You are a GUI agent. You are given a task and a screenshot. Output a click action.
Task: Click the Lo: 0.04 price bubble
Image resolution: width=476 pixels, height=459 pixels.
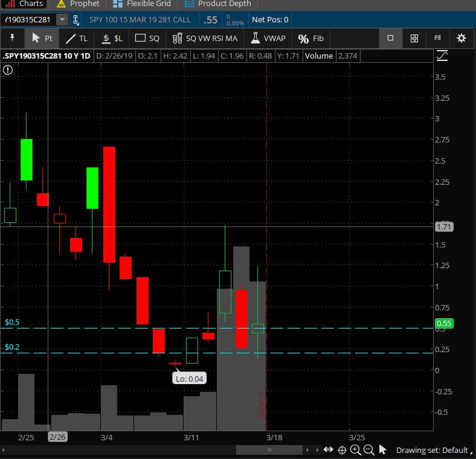coord(189,379)
